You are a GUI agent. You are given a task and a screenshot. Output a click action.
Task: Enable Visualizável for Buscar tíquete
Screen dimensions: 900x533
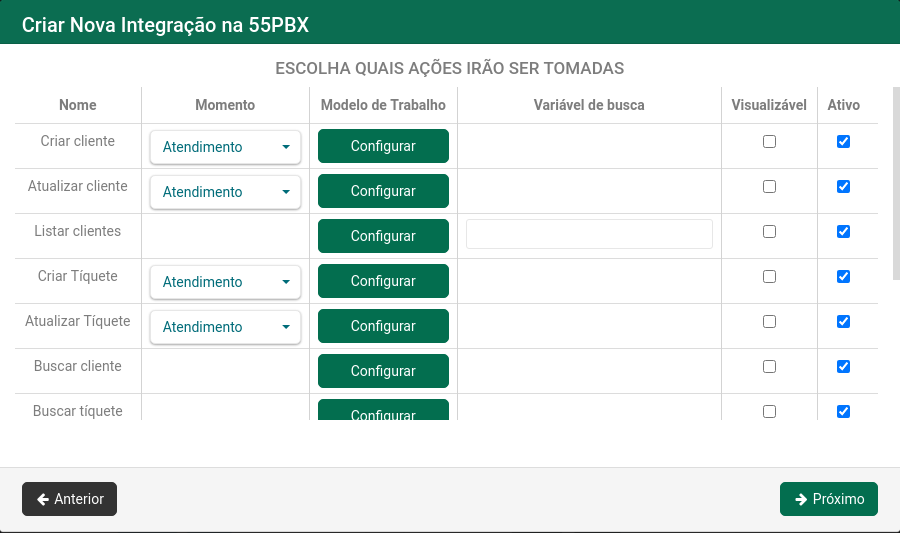(x=769, y=411)
